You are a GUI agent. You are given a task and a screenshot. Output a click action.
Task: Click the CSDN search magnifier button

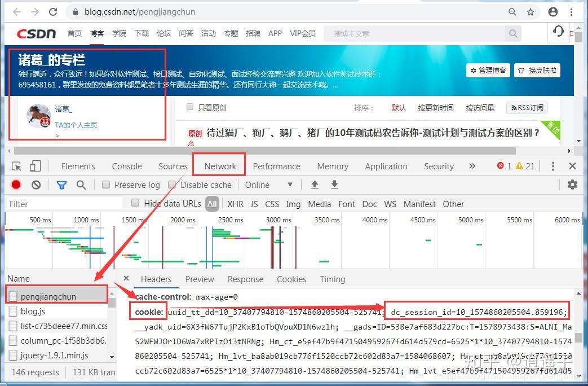[x=513, y=34]
